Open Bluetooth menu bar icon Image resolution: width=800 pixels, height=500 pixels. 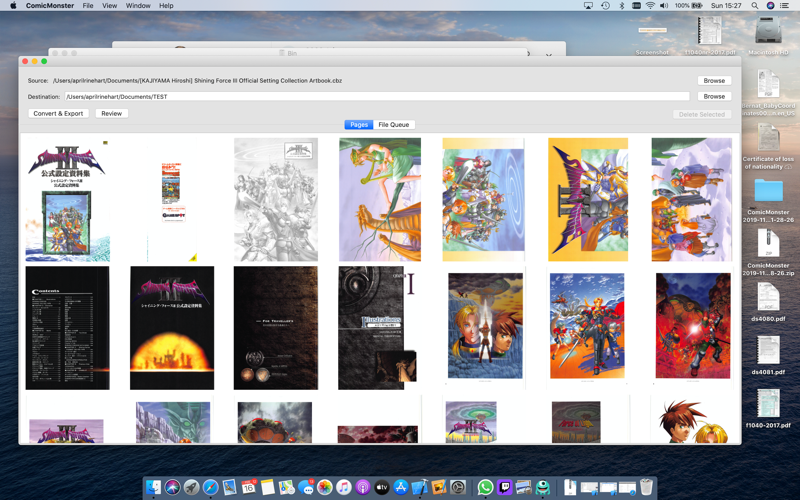pyautogui.click(x=621, y=6)
